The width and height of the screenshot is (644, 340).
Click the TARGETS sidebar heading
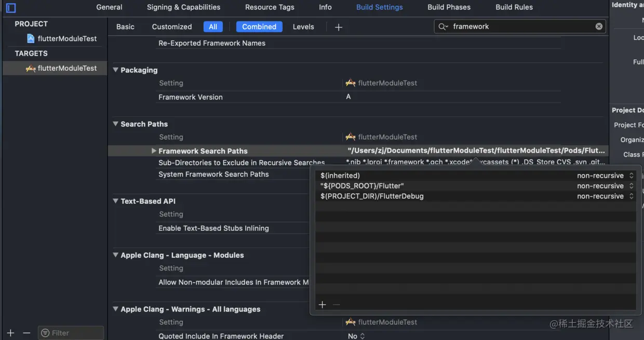[x=31, y=54]
